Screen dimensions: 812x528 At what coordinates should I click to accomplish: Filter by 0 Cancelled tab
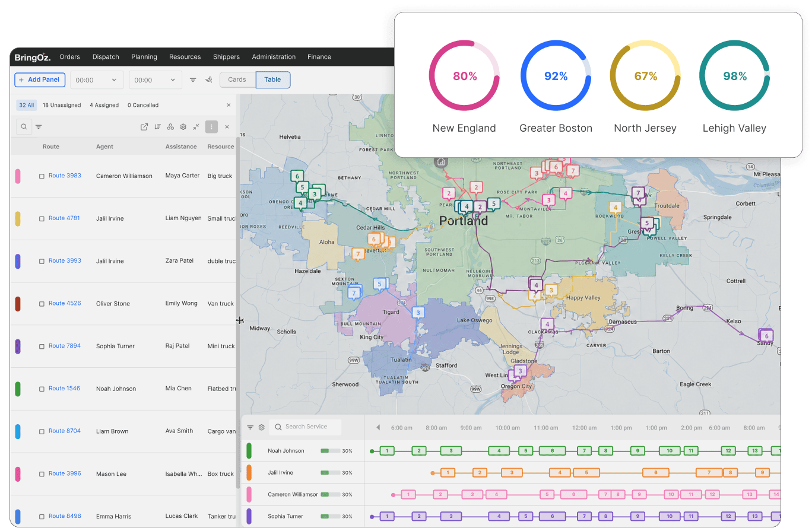pos(143,105)
